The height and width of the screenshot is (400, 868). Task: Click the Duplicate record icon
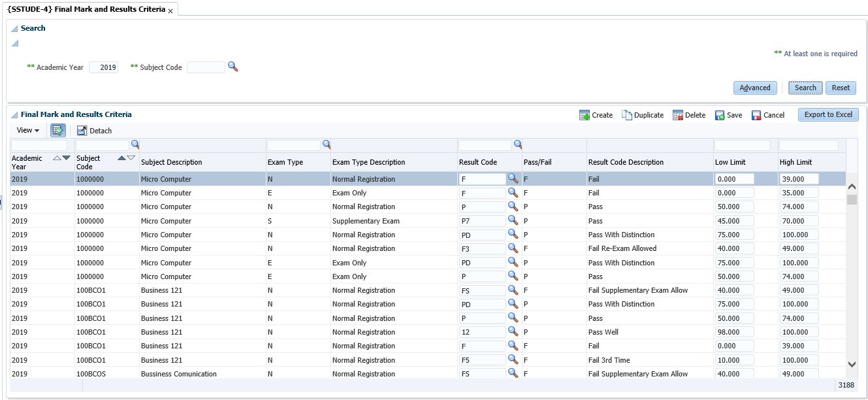627,115
